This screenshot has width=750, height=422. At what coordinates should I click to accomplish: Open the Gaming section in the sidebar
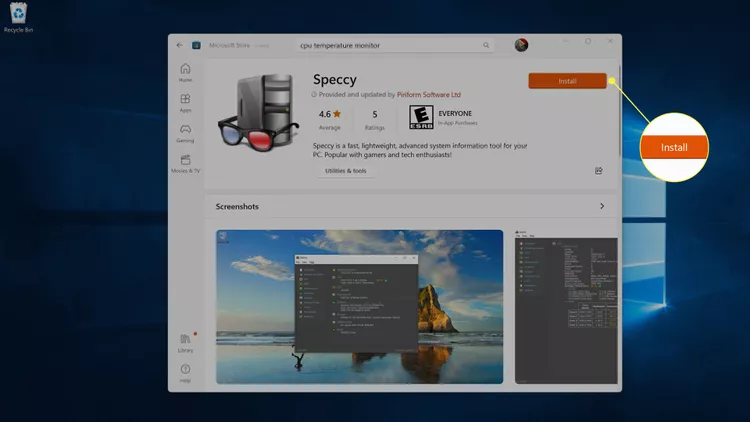click(185, 133)
